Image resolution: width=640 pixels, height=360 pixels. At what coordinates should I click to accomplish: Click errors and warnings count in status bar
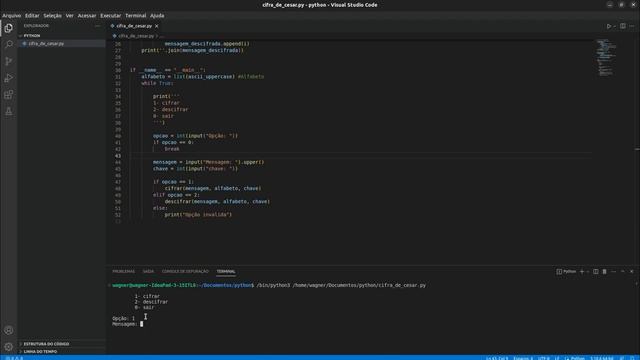click(x=14, y=358)
